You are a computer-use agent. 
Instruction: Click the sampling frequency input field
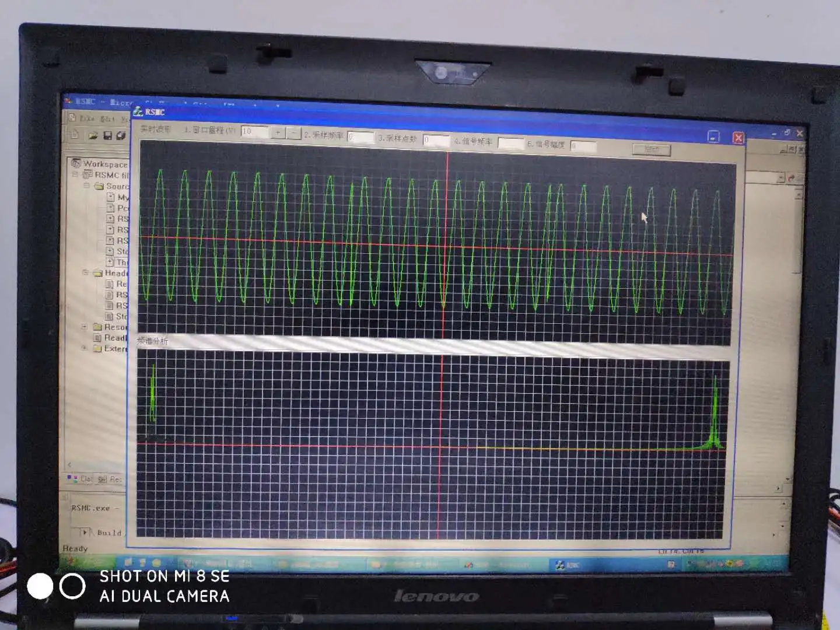coord(360,136)
